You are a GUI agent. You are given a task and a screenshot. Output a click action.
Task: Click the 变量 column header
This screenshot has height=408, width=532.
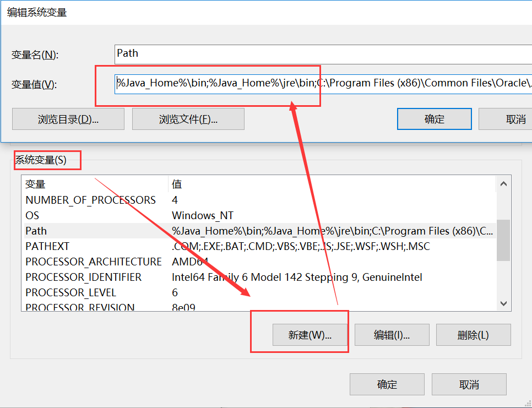95,184
